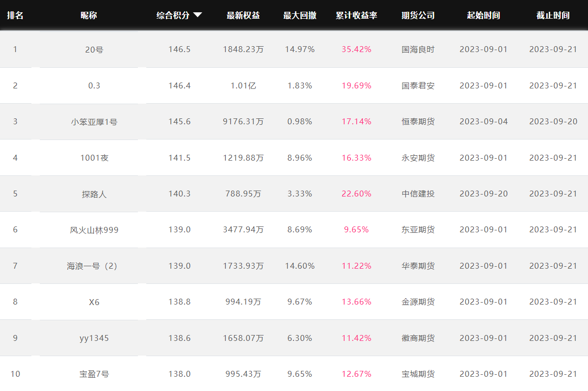
Task: Select the equity value 1848.23万
Action: 243,50
